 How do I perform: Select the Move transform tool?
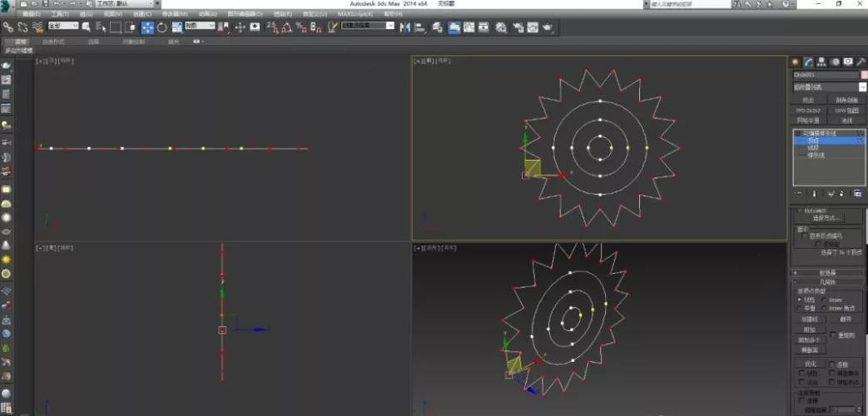pyautogui.click(x=147, y=27)
